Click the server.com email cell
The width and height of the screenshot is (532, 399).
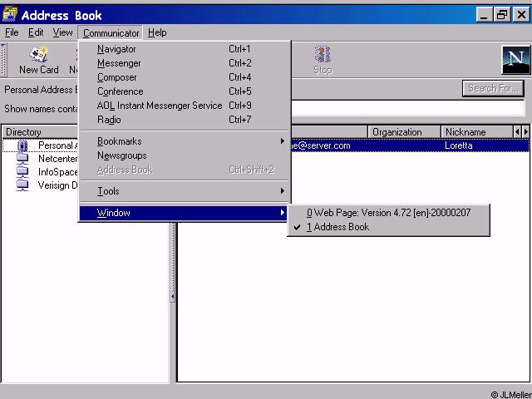click(x=321, y=145)
